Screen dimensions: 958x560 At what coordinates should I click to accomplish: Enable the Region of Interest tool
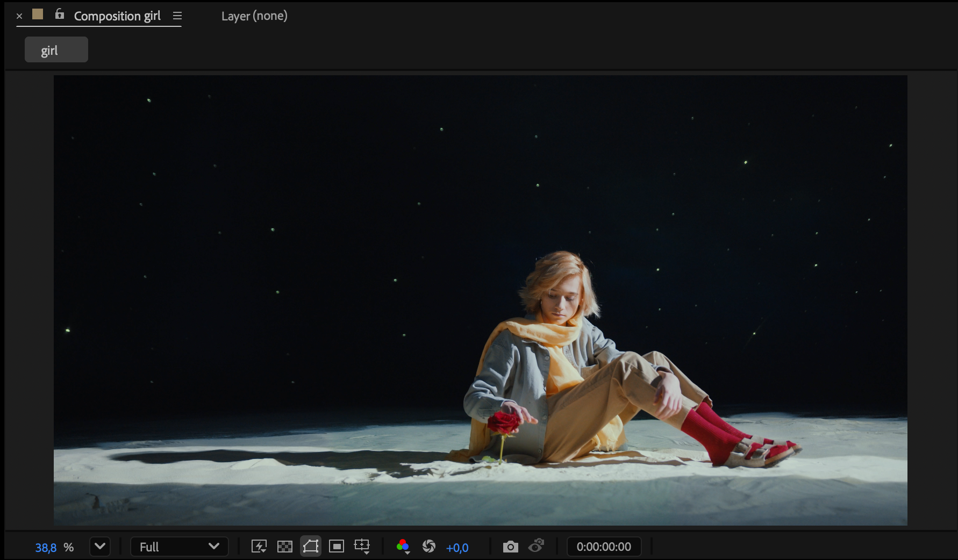click(337, 547)
